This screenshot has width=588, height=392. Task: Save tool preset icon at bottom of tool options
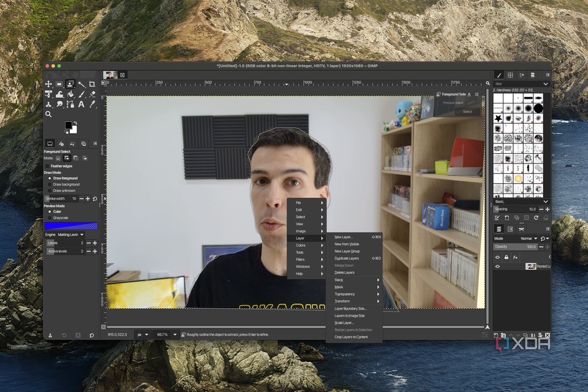tap(50, 335)
